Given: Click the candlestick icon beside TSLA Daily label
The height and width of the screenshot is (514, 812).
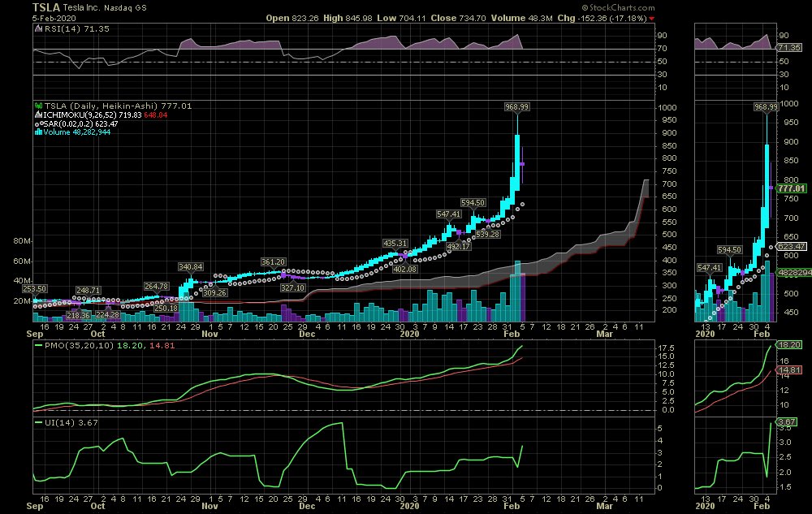Looking at the screenshot, I should coord(38,106).
